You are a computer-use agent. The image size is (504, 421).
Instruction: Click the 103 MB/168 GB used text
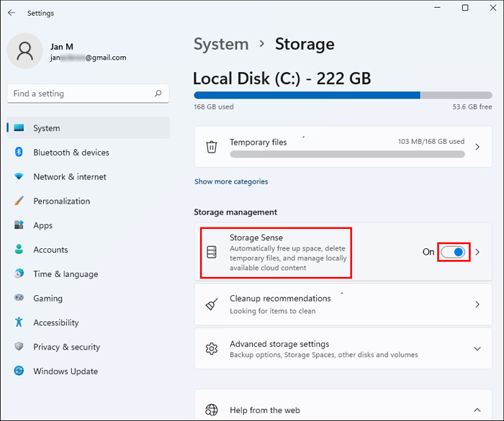[431, 141]
